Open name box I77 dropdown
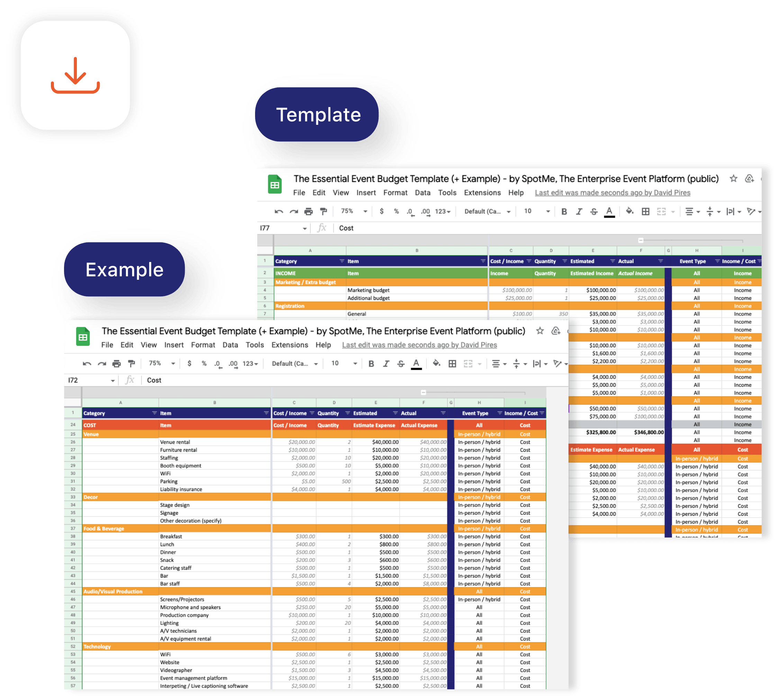The image size is (779, 700). point(305,229)
